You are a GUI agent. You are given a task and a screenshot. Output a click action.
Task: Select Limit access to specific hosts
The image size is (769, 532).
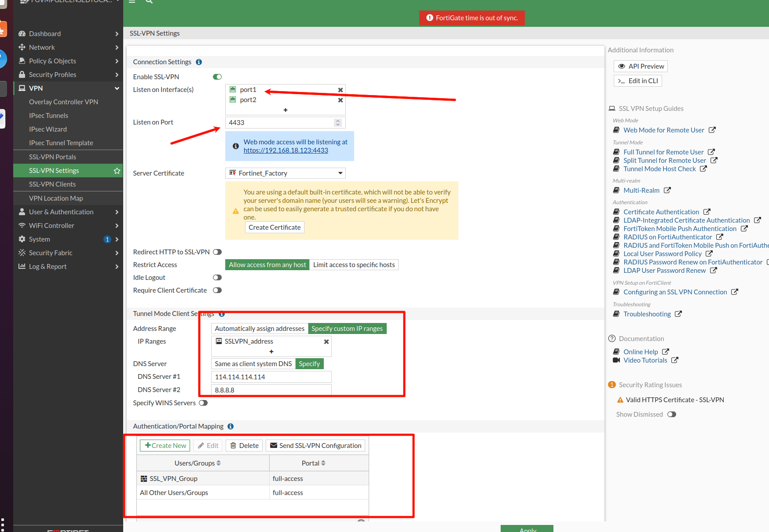click(x=354, y=265)
